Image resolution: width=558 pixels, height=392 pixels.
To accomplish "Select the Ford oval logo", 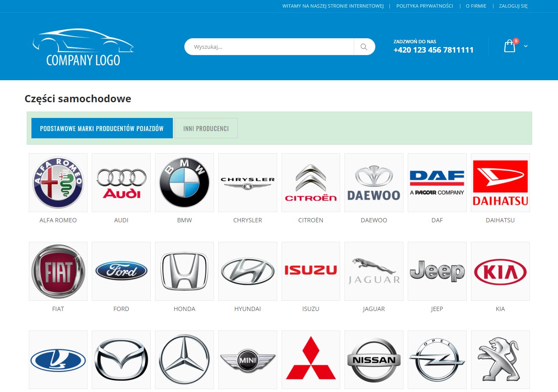I will (x=121, y=271).
